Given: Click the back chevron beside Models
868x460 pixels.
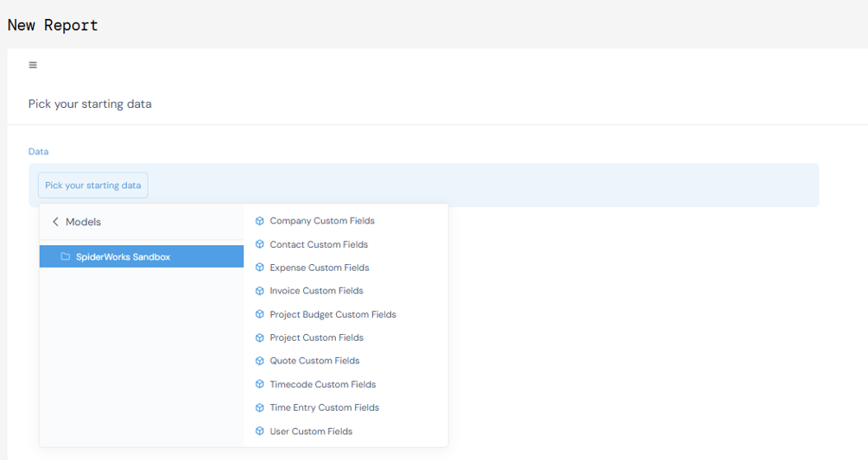Looking at the screenshot, I should [x=55, y=222].
